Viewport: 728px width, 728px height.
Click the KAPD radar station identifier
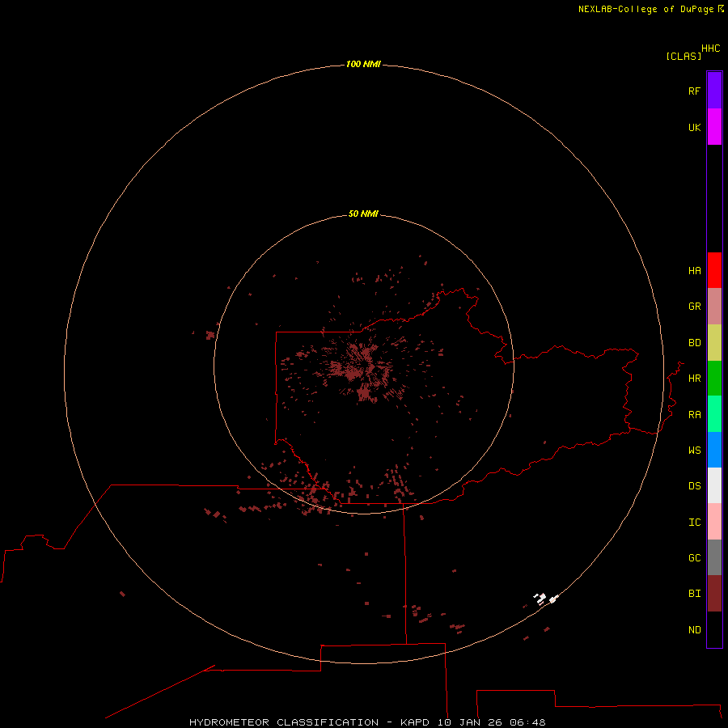415,722
